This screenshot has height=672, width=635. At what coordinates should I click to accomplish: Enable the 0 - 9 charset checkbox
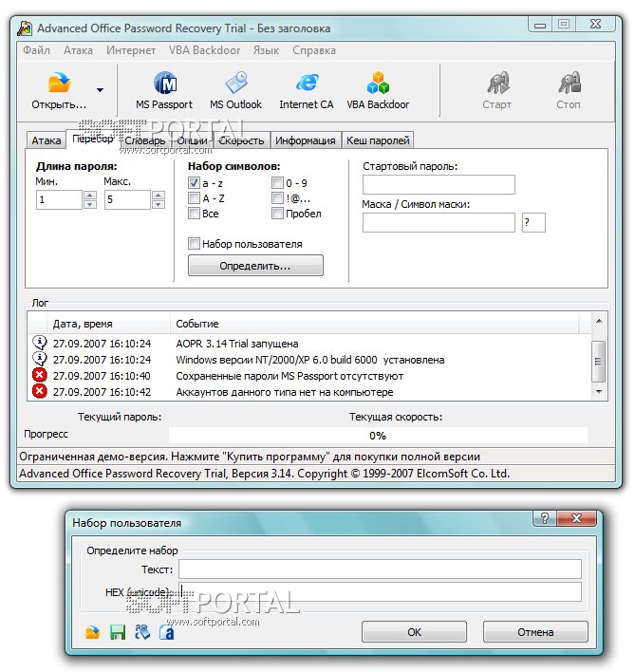[277, 183]
